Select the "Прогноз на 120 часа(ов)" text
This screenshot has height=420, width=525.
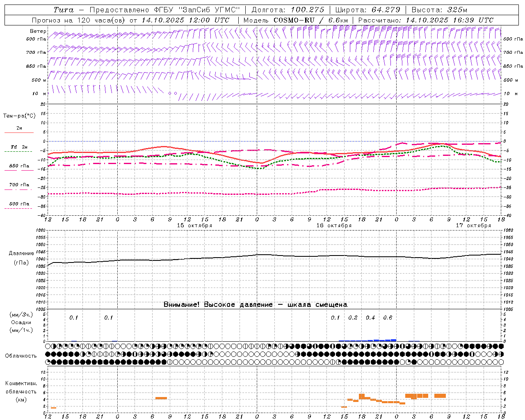[79, 20]
